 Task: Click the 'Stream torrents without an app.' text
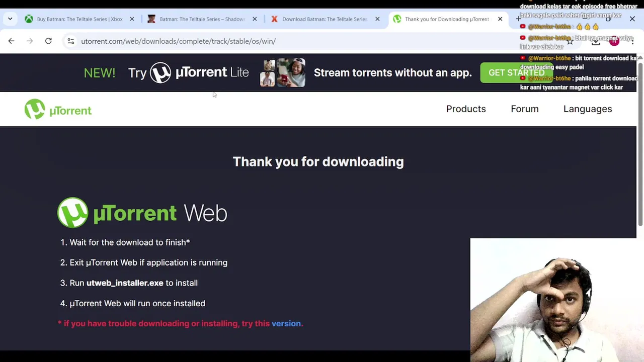(393, 72)
